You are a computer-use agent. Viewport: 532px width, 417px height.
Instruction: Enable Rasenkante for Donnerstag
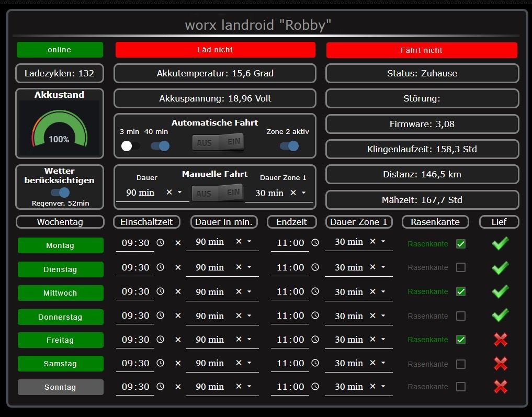461,316
